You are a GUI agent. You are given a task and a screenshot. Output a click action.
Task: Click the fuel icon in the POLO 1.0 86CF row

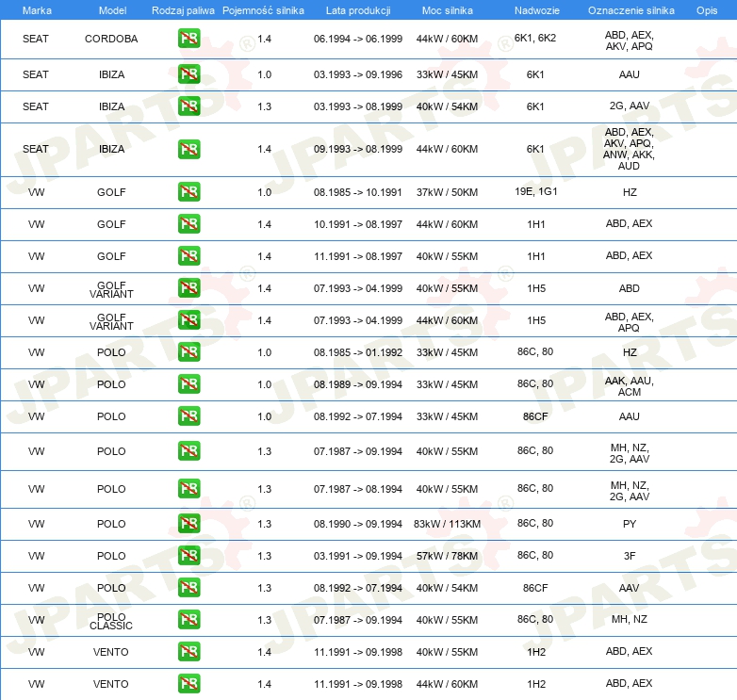188,416
